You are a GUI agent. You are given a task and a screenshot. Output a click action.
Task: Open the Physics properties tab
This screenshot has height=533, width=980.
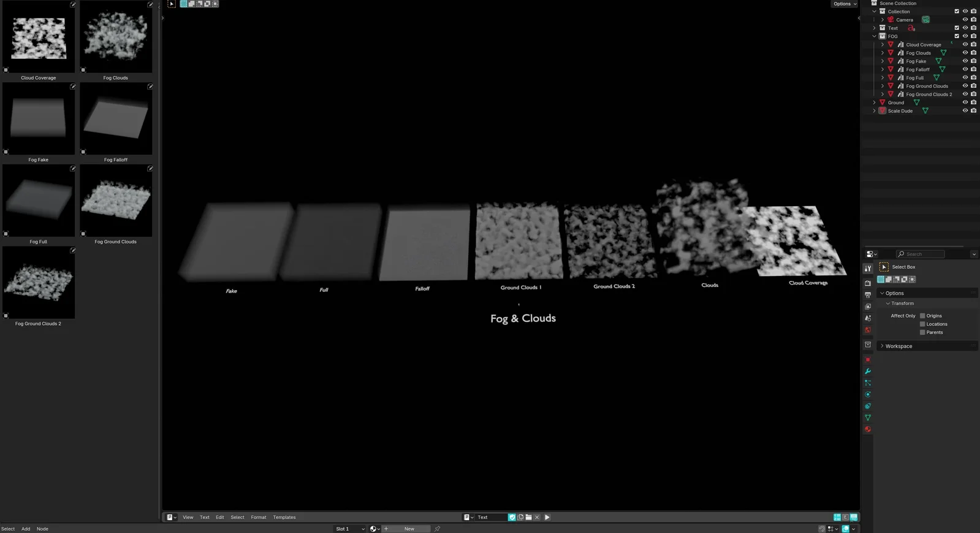[868, 394]
